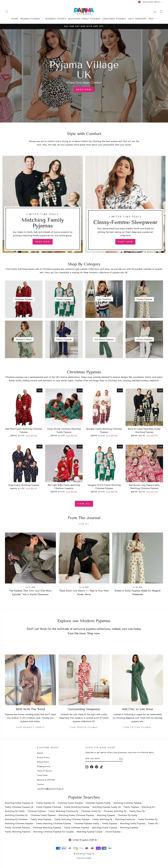Open the TikTok icon in footer
168x868 pixels.
pyautogui.click(x=101, y=767)
